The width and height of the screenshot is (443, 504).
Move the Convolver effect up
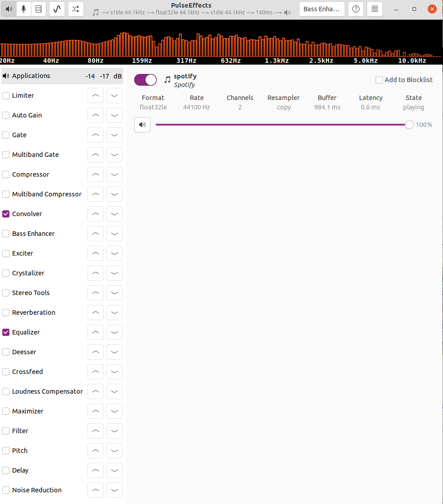pos(95,214)
